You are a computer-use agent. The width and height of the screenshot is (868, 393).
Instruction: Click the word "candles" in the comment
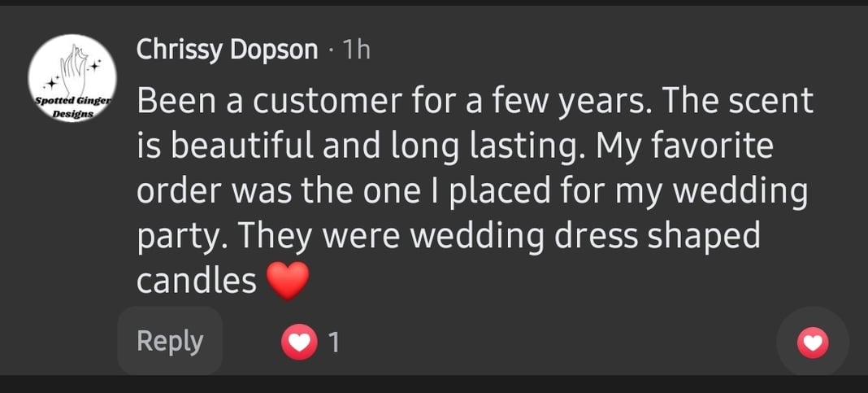pos(197,281)
